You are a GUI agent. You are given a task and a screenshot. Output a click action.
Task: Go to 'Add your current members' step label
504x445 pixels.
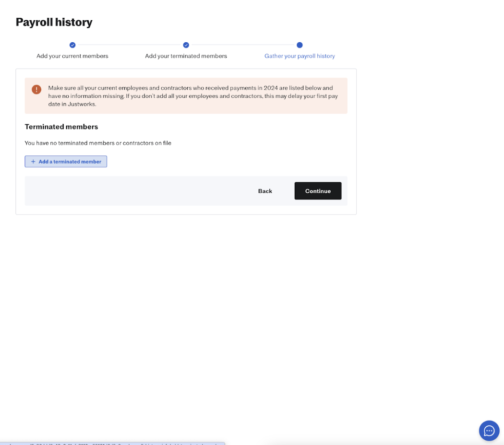72,56
